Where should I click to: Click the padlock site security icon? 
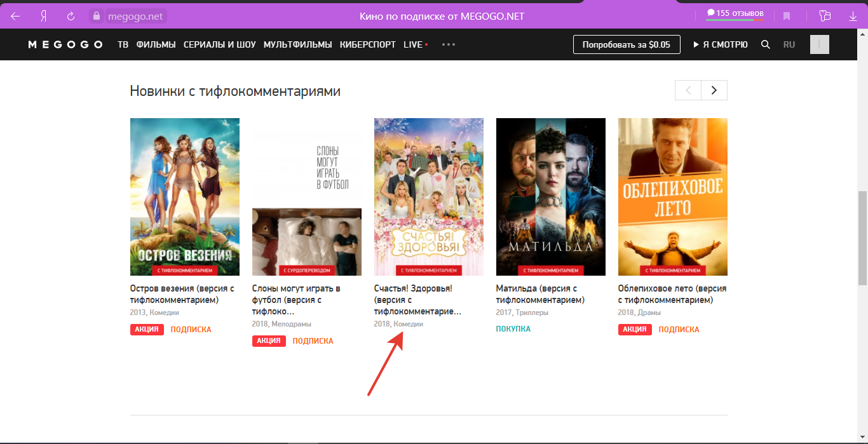pyautogui.click(x=96, y=17)
